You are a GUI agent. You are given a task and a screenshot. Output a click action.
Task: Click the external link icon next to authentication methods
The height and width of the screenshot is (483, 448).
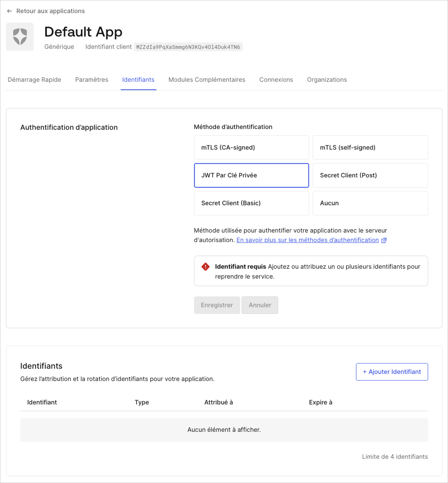384,240
